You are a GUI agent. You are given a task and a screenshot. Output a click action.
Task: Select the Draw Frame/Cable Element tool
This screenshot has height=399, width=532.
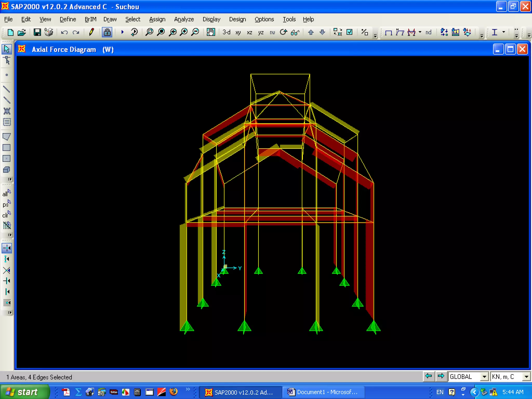tap(7, 89)
